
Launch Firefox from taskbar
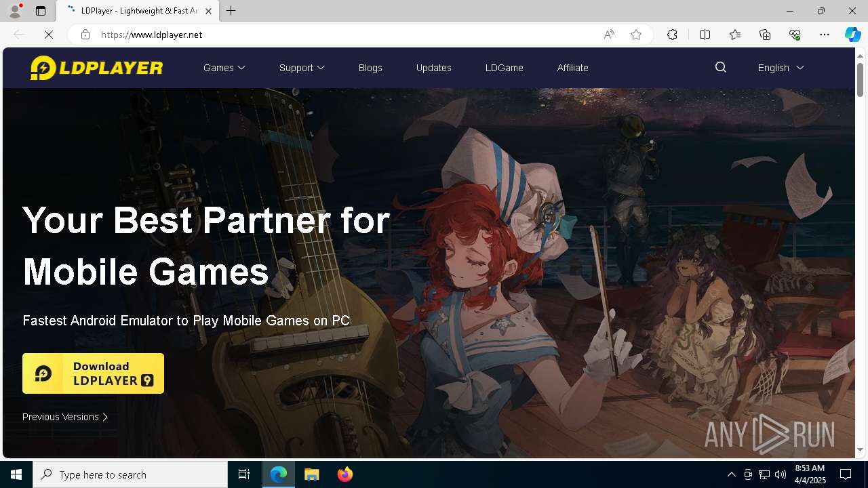(344, 474)
